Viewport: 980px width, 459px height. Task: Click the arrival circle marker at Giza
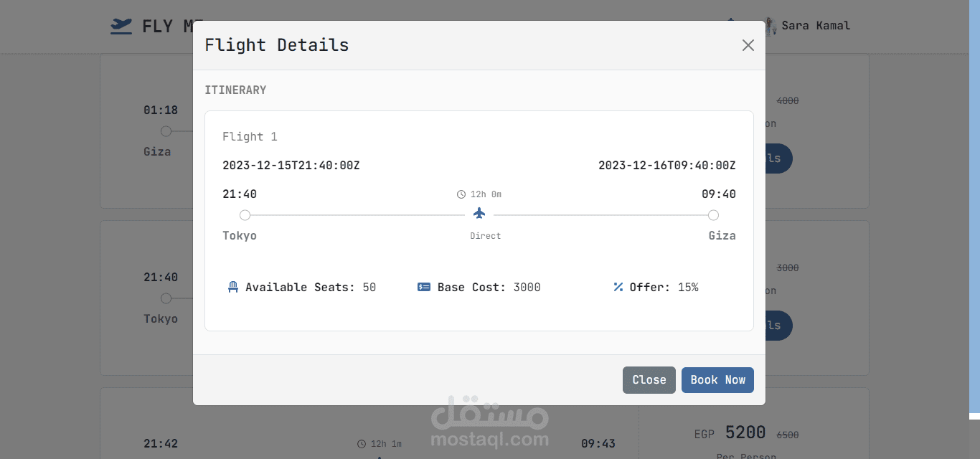click(x=713, y=214)
